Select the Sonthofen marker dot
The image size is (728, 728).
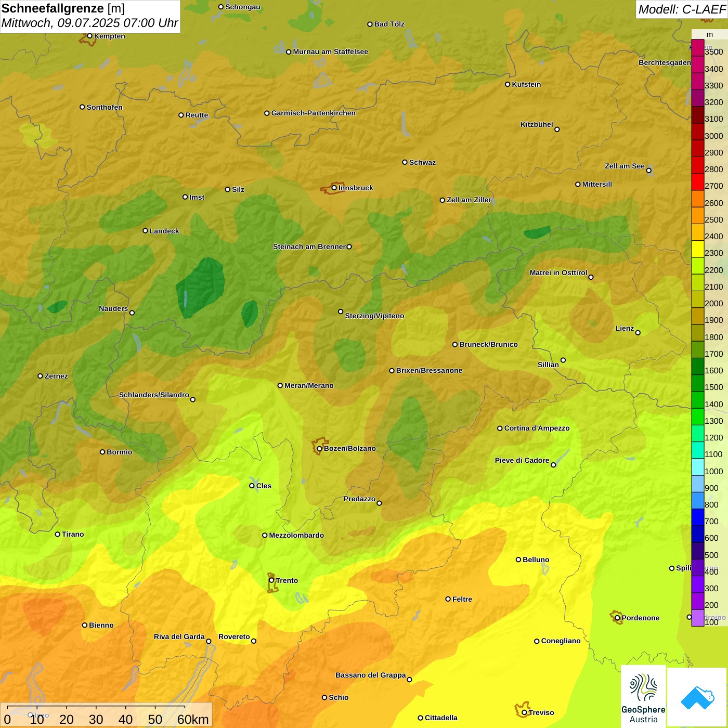click(82, 107)
